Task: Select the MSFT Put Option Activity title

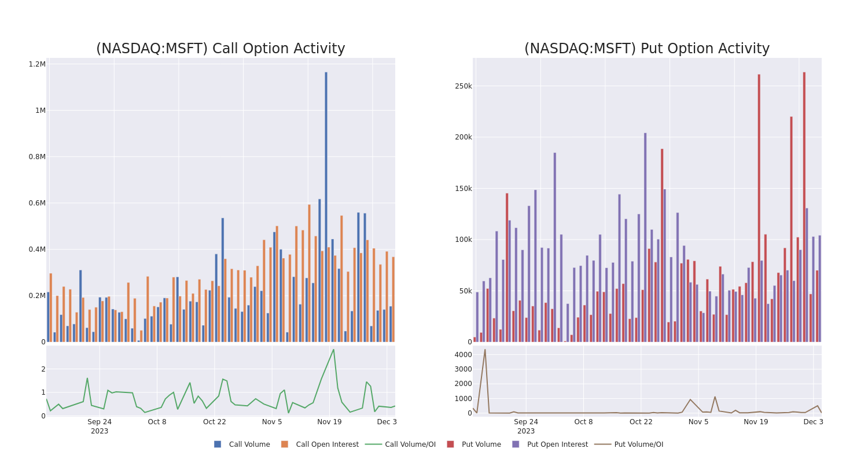Action: click(647, 49)
